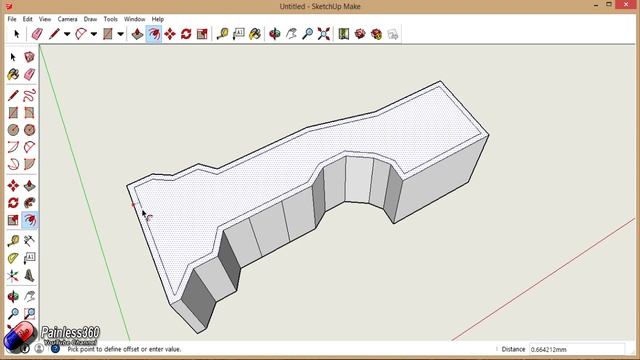Select Rectangle shape in the Getting Started toolbar
Image resolution: width=640 pixels, height=360 pixels.
(x=108, y=34)
